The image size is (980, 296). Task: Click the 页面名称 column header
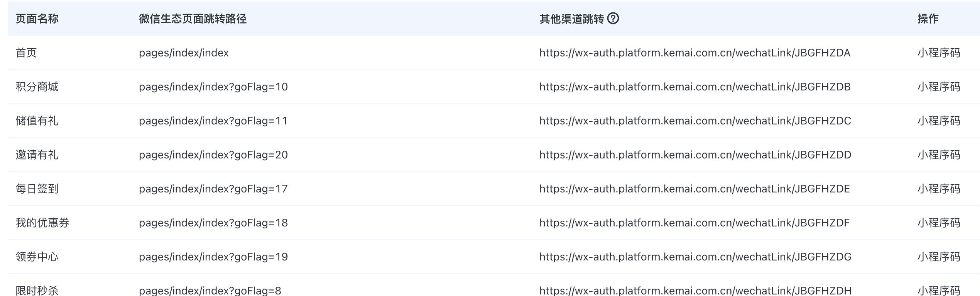click(x=37, y=19)
